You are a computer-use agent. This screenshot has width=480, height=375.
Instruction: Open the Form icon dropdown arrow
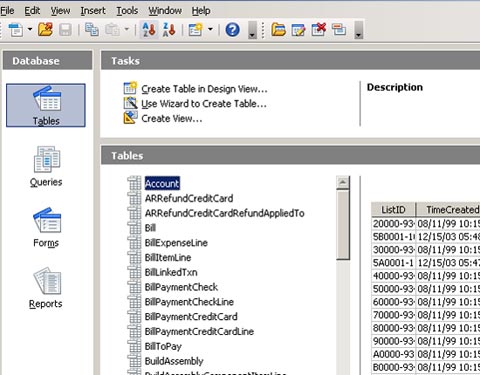[210, 29]
